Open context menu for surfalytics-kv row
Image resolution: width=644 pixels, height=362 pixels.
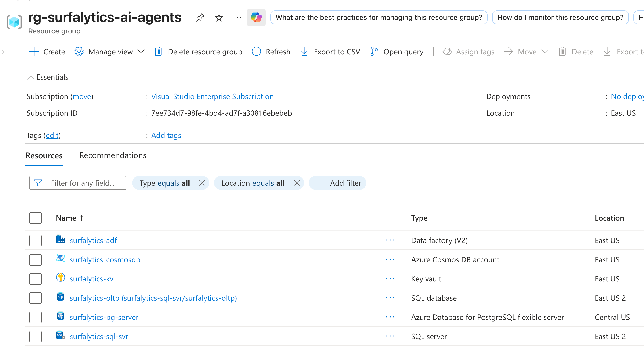click(390, 279)
